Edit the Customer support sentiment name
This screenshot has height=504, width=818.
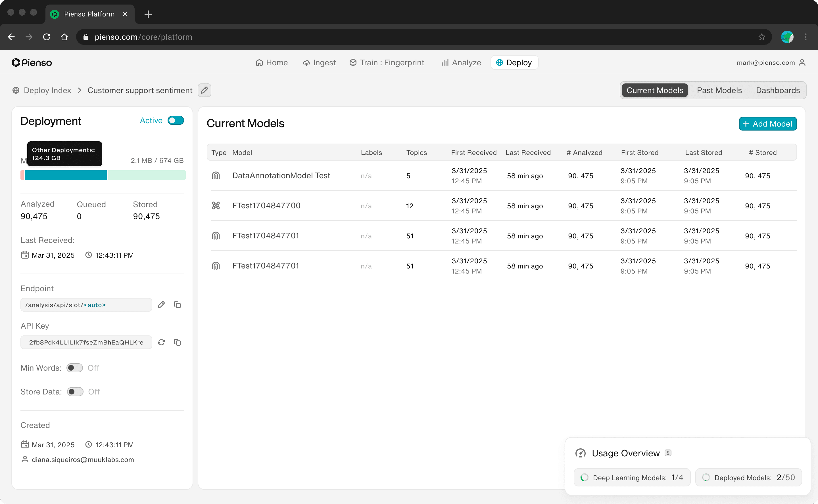[x=204, y=90]
